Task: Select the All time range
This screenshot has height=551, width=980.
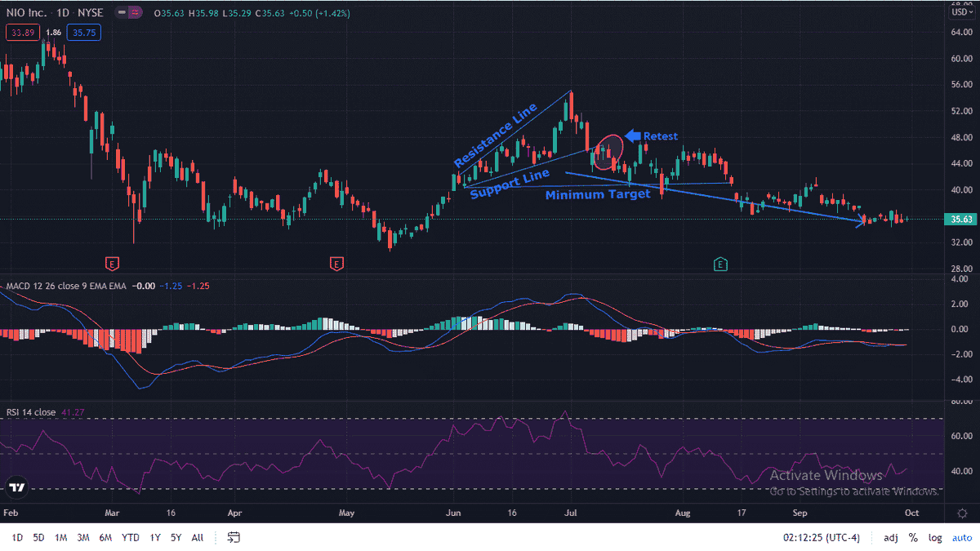Action: coord(197,538)
